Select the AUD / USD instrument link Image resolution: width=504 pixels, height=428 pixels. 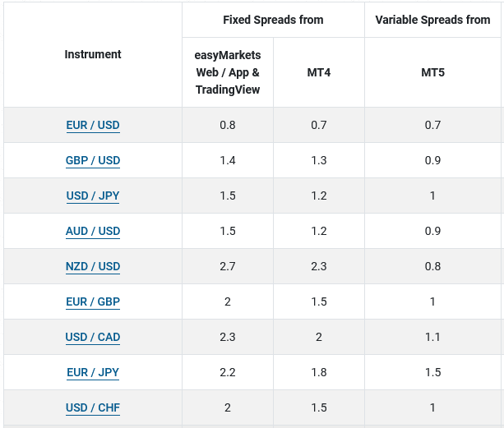[x=93, y=232]
